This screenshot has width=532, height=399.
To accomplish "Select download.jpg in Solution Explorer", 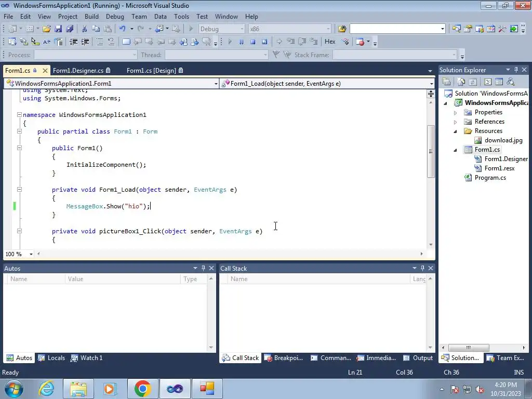I will click(x=503, y=140).
